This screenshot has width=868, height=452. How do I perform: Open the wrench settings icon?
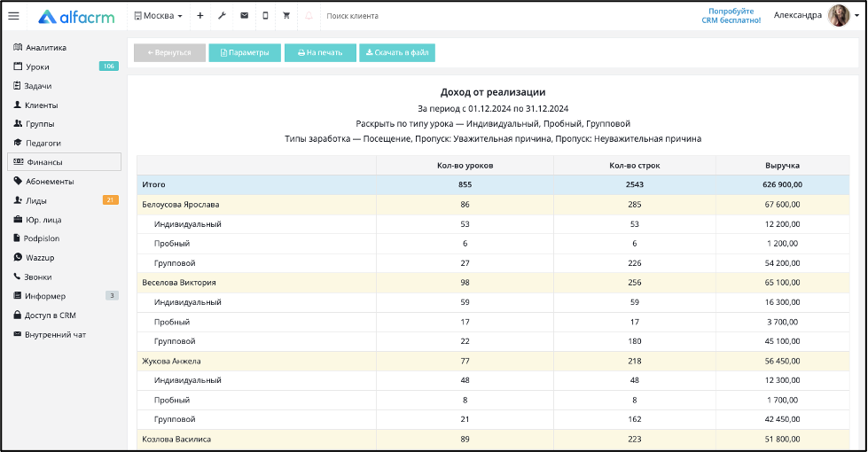(x=222, y=16)
